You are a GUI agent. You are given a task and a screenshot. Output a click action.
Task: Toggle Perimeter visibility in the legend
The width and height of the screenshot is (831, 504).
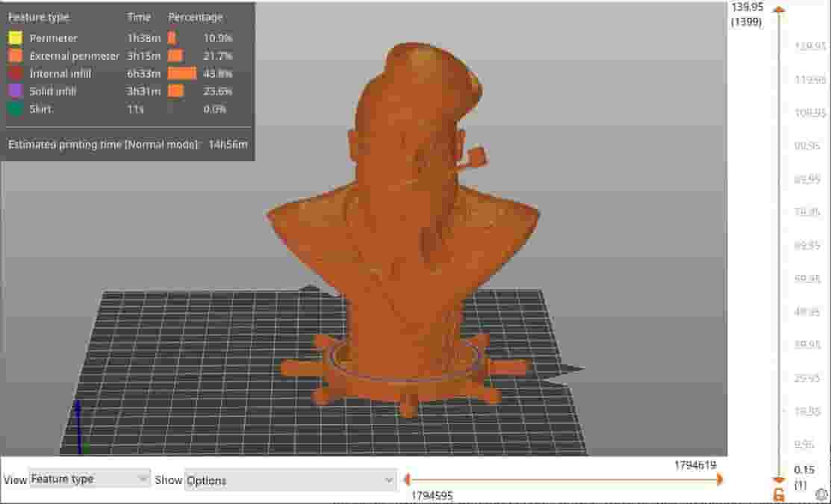coord(14,37)
